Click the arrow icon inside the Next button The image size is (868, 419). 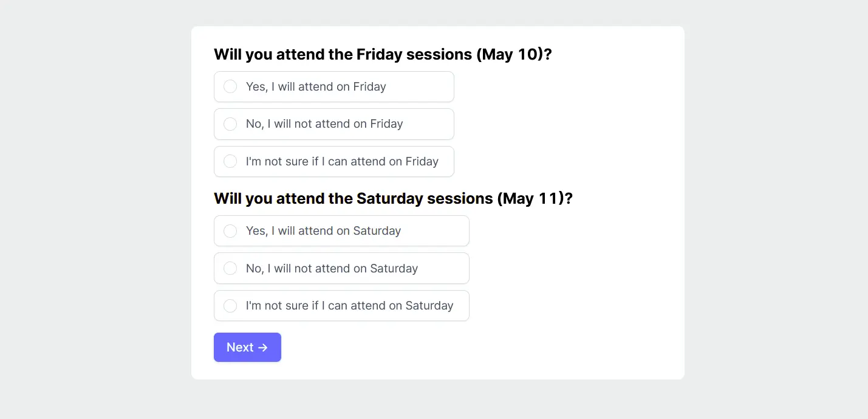coord(264,347)
